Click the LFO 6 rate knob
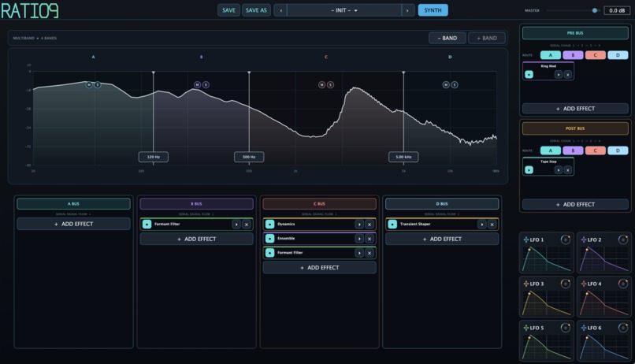Image resolution: width=635 pixels, height=364 pixels. [623, 328]
